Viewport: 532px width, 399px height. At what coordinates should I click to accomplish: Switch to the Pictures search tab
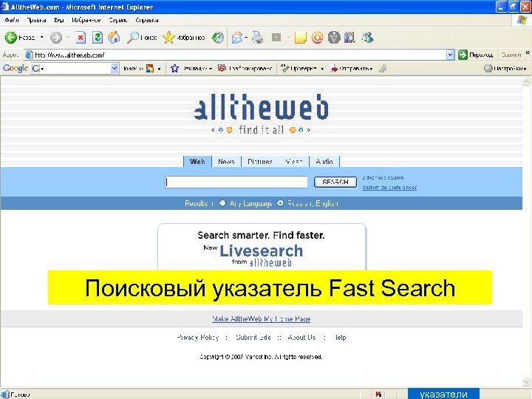tap(260, 162)
